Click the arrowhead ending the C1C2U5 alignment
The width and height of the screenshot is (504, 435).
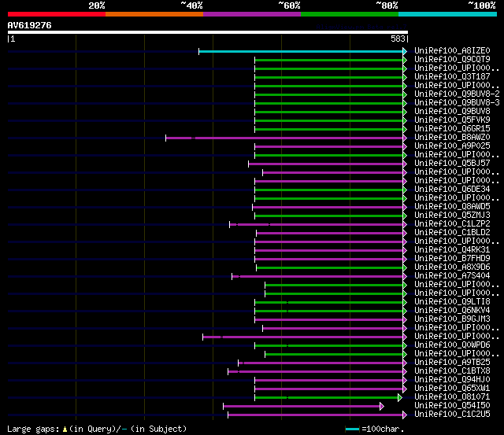pos(405,415)
